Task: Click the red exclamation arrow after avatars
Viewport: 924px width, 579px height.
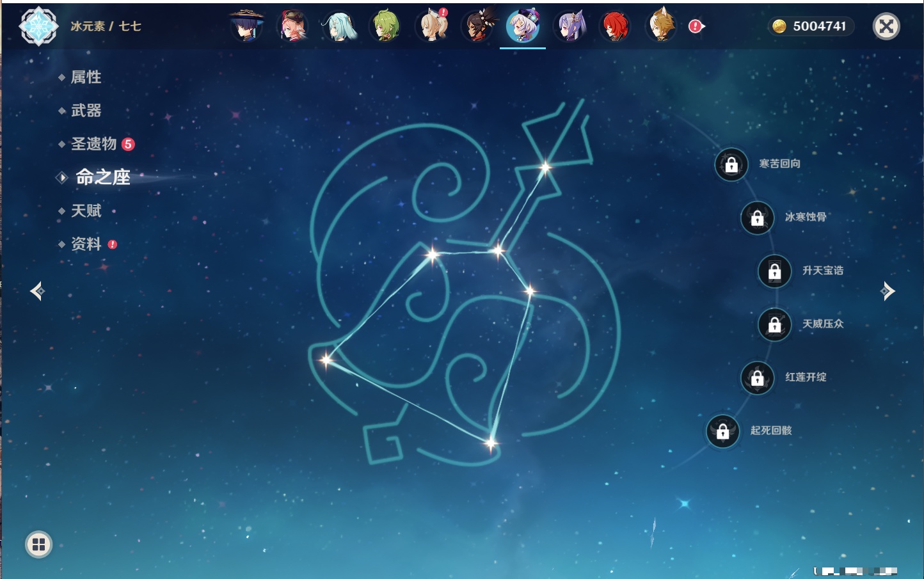Action: [696, 26]
